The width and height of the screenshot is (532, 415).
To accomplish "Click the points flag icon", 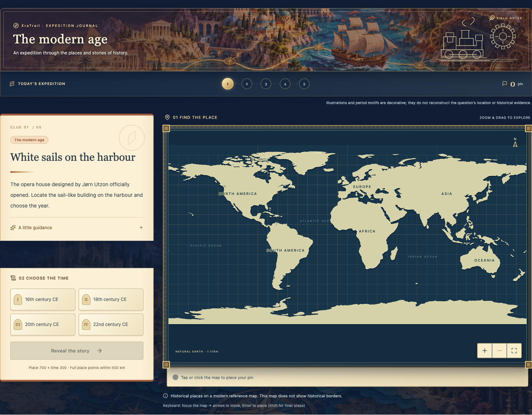I will coord(505,84).
